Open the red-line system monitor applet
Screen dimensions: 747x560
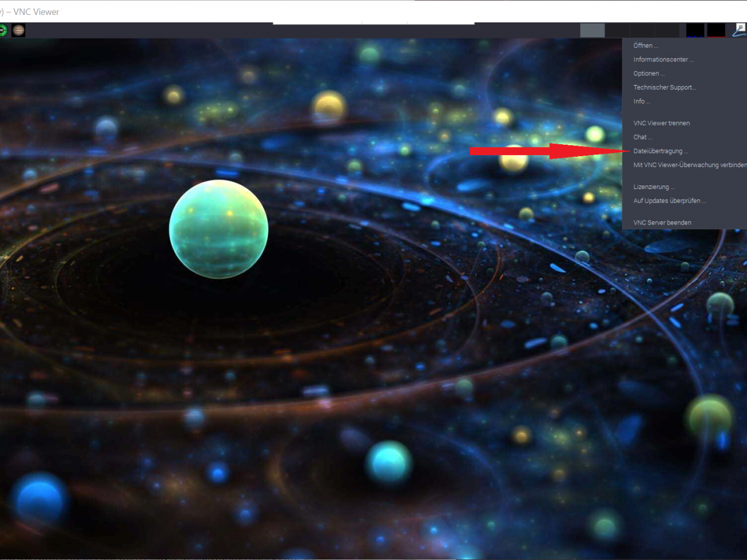click(715, 30)
